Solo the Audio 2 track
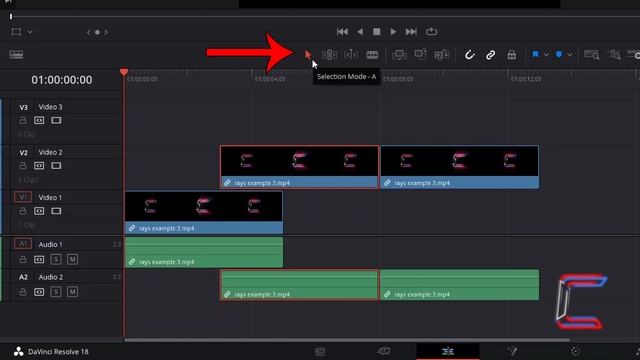This screenshot has width=640, height=360. click(56, 292)
